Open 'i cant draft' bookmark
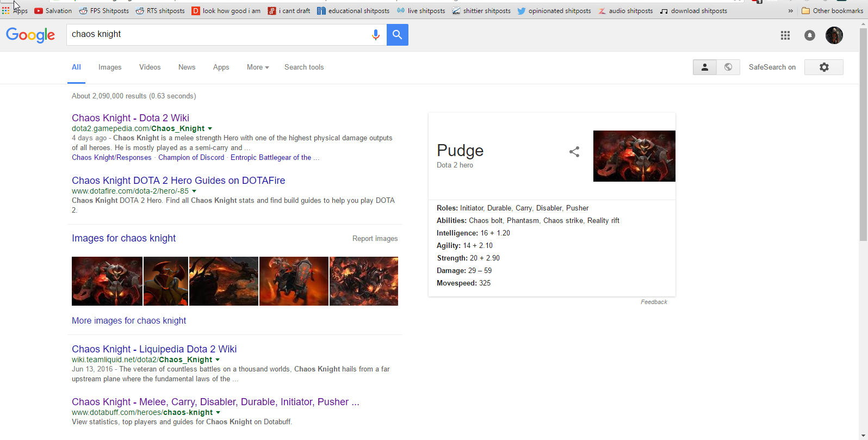This screenshot has width=868, height=440. tap(289, 11)
